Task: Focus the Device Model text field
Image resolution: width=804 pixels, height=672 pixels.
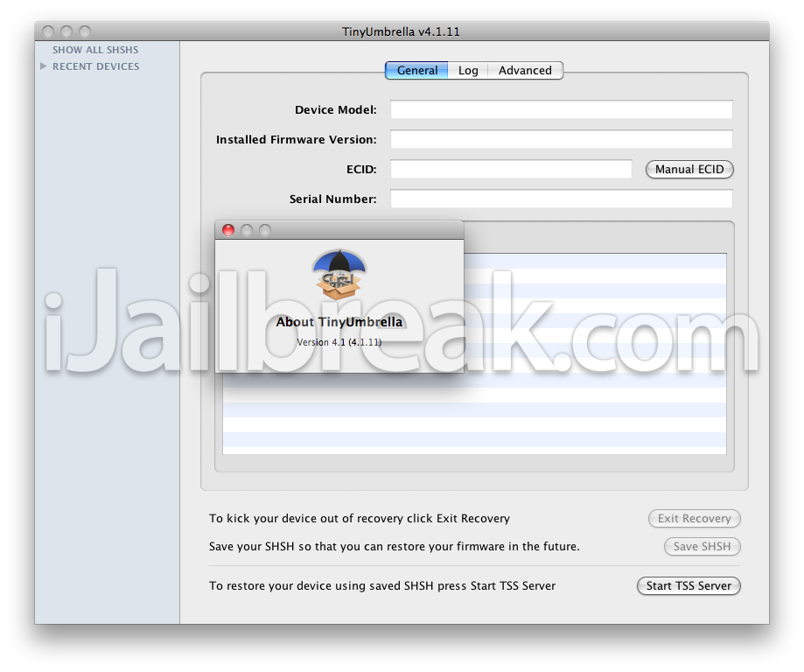Action: 561,110
